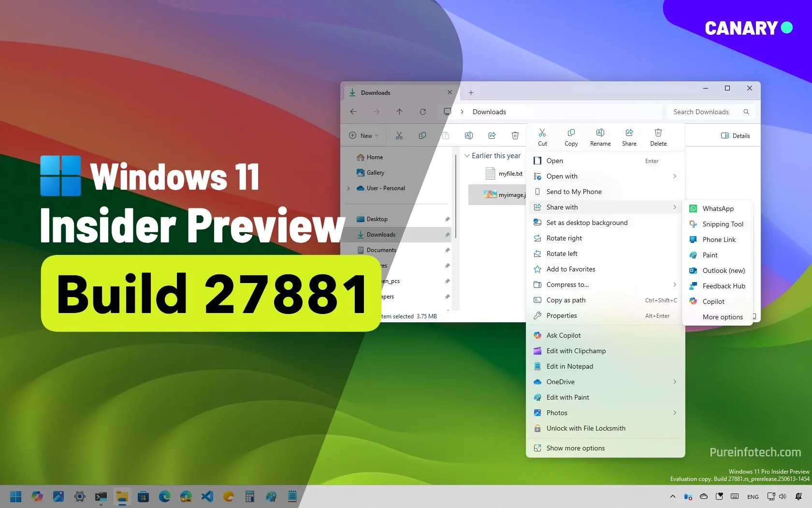The image size is (812, 508).
Task: Click the breadcrumb chevron before Downloads
Action: coord(462,112)
